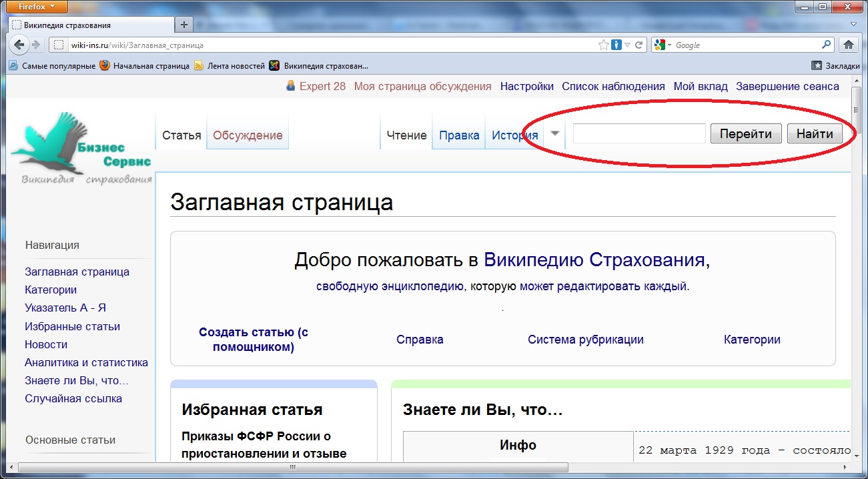Open the Настройки link

tap(526, 86)
